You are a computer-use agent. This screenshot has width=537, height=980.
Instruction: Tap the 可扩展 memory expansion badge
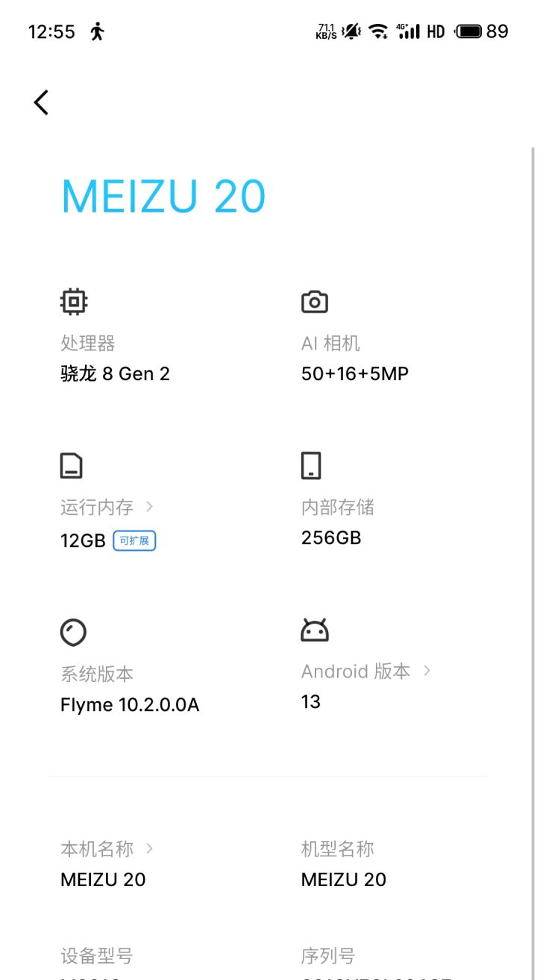click(134, 540)
